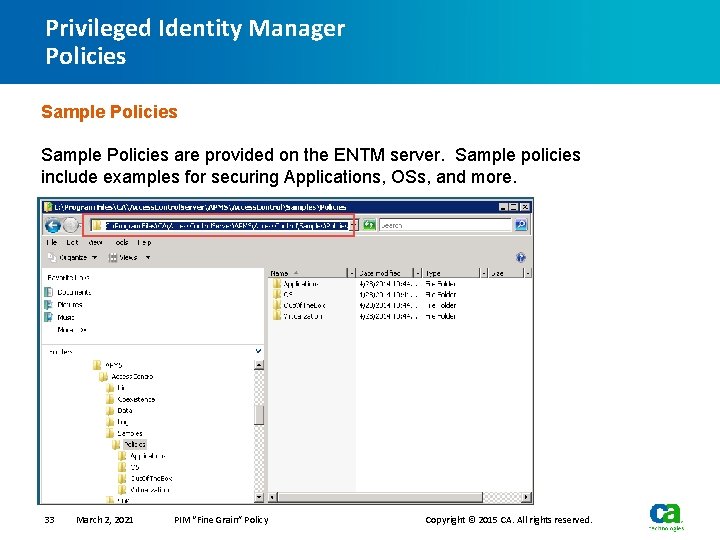
Task: Click the AccessControl folder icon in tree
Action: pyautogui.click(x=103, y=377)
